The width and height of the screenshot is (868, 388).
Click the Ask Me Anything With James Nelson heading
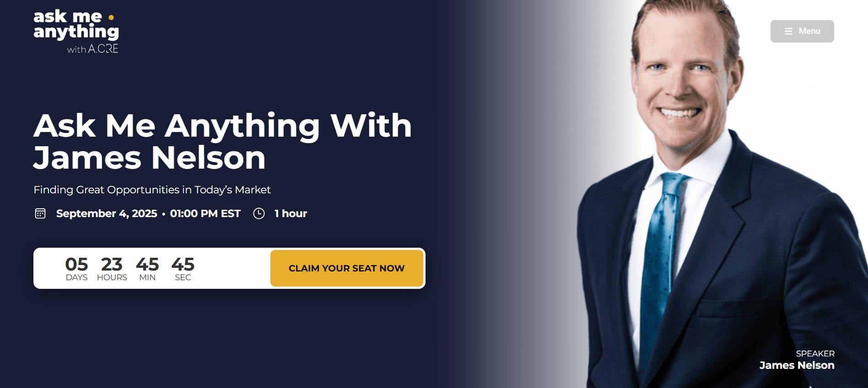pyautogui.click(x=222, y=141)
